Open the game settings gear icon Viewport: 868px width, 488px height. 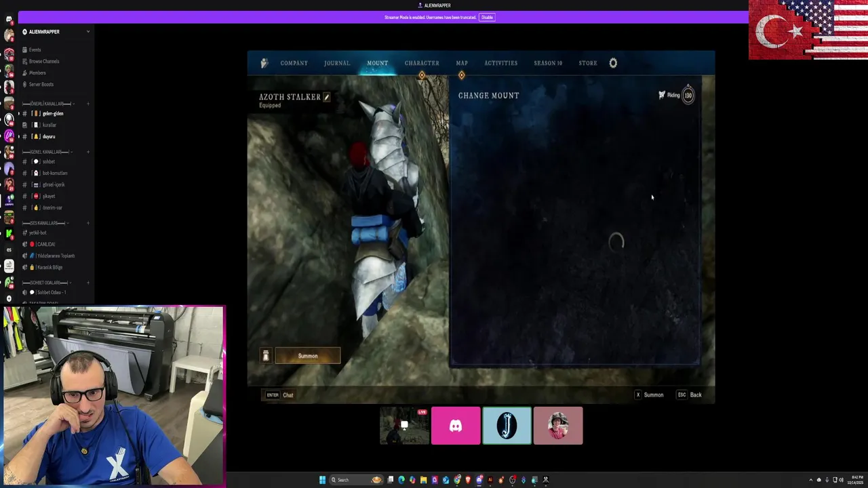613,63
